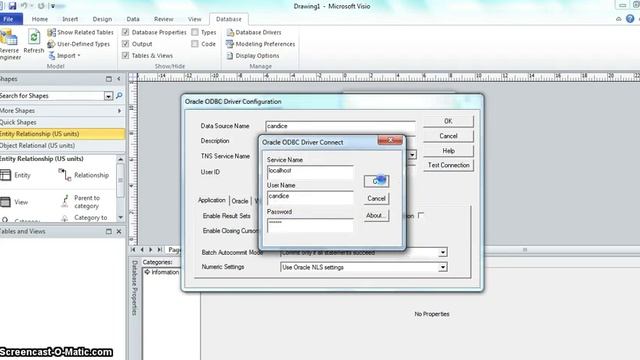Open Search for Shapes dropdown arrow
640x360 pixels.
108,96
